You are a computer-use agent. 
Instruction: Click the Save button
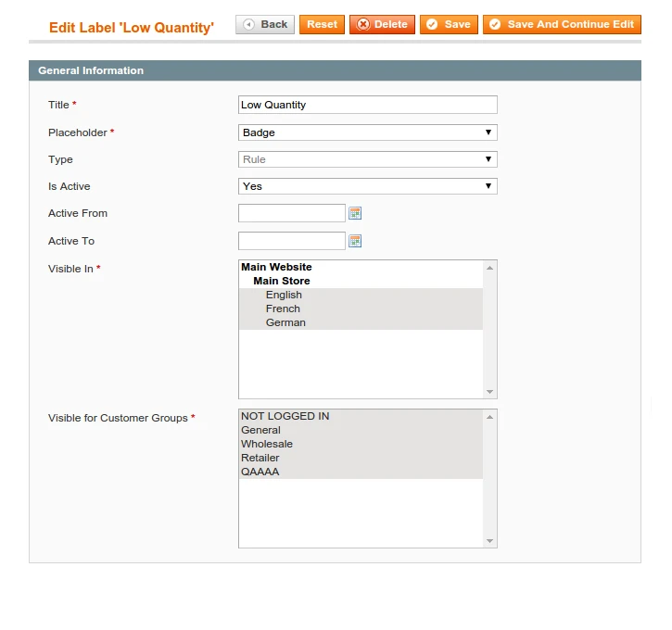click(449, 24)
